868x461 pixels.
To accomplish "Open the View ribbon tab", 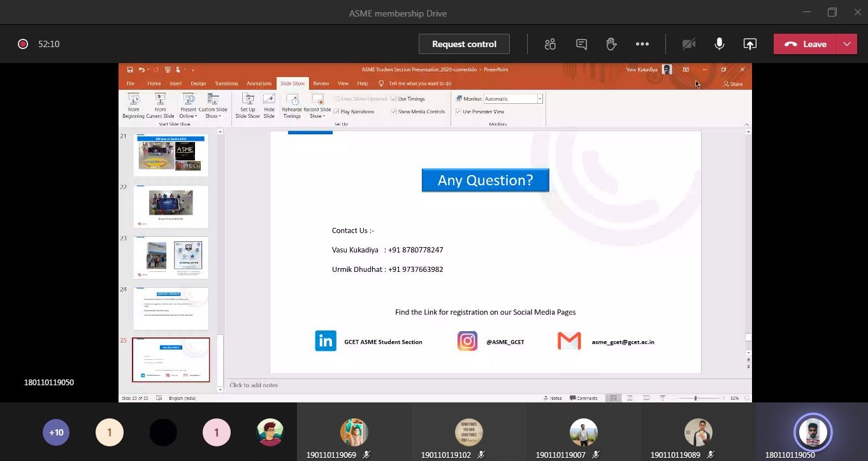I will click(x=343, y=83).
